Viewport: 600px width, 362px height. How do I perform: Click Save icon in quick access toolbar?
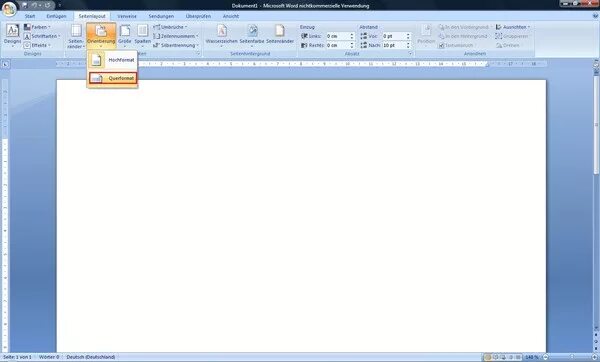[x=25, y=5]
